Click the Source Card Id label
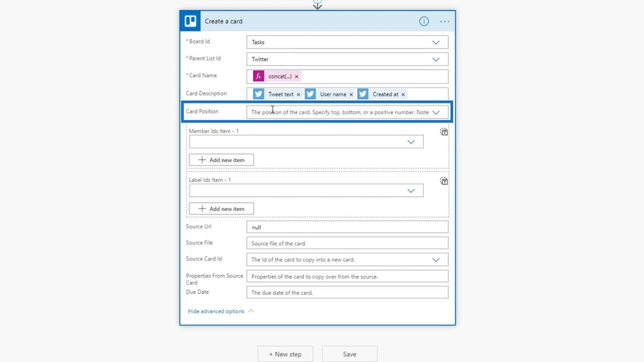The width and height of the screenshot is (644, 362). point(204,259)
